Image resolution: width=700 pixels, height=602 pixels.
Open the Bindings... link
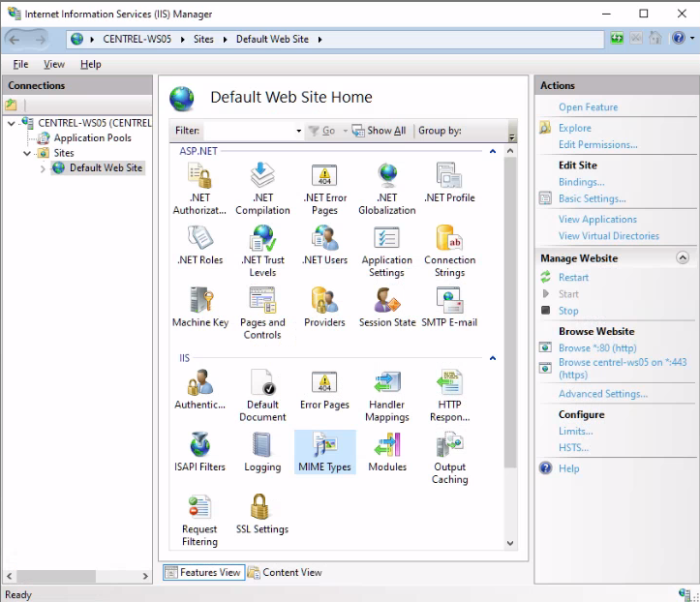pos(581,182)
